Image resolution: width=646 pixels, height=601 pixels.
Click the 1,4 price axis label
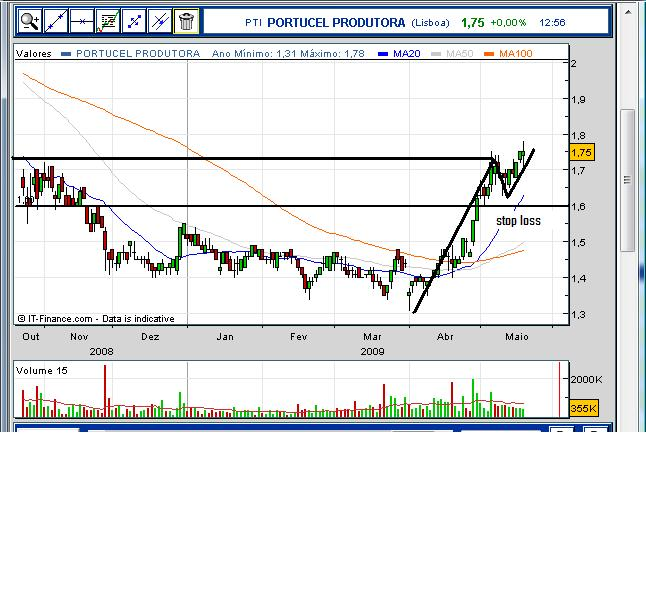[x=578, y=278]
